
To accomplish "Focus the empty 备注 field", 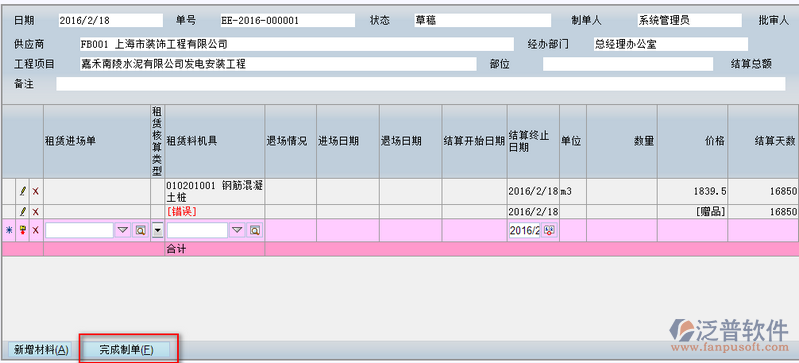I will tap(420, 84).
